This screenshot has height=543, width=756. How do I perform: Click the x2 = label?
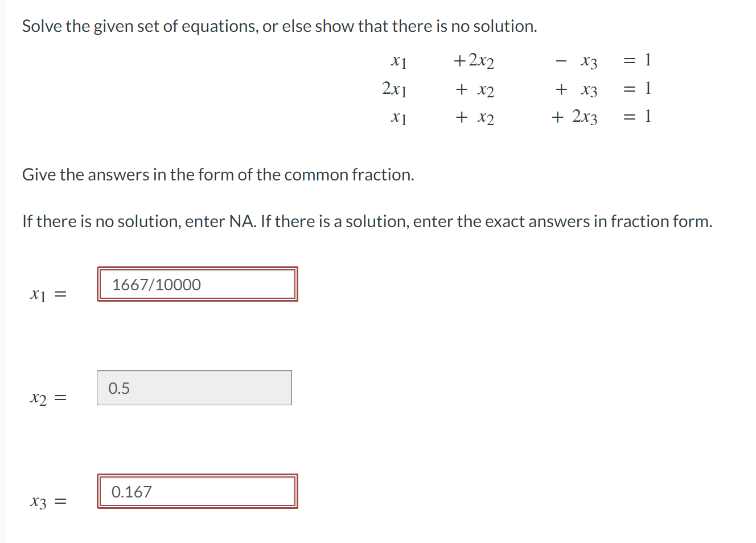pos(47,397)
